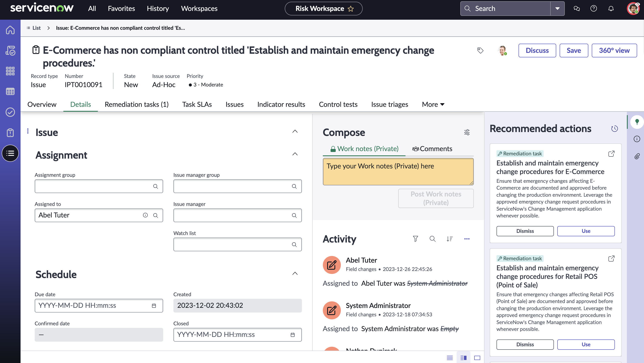The width and height of the screenshot is (644, 363).
Task: Search within the Activity stream
Action: pos(432,239)
